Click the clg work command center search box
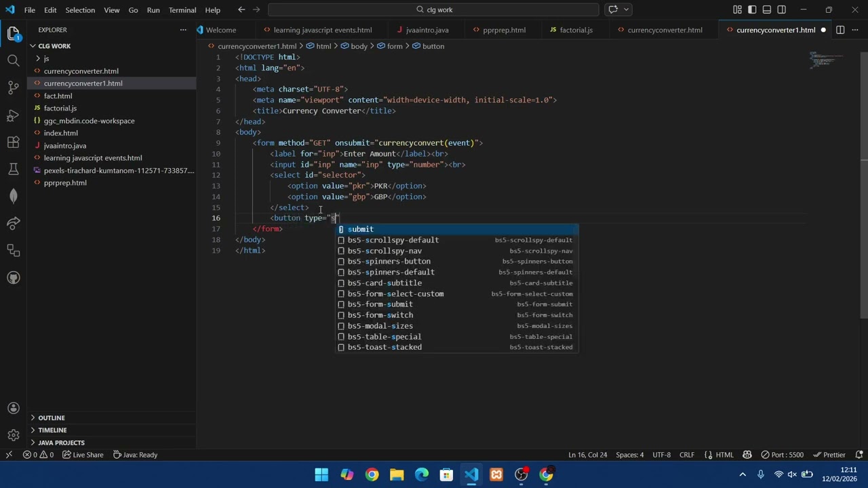This screenshot has width=868, height=488. 433,9
